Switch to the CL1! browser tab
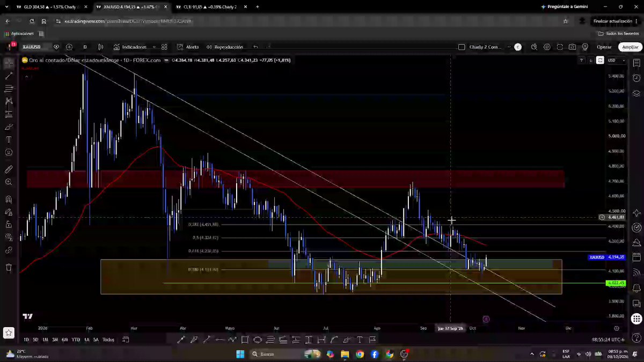Viewport: 644px width, 362px height. pyautogui.click(x=210, y=7)
